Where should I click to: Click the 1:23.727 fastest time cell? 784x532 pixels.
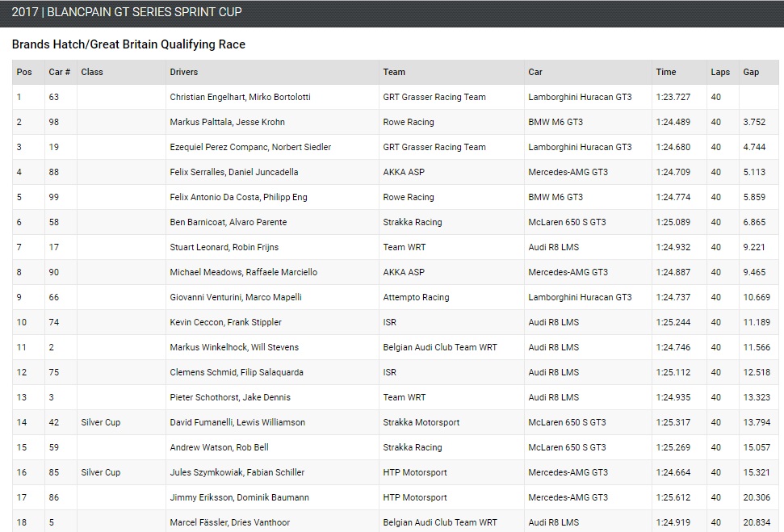673,97
